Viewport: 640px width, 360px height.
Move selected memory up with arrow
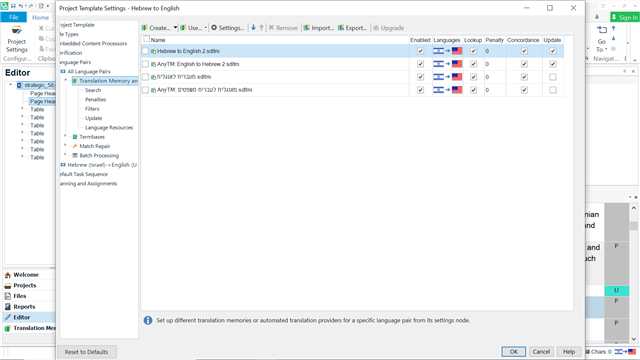[x=262, y=27]
